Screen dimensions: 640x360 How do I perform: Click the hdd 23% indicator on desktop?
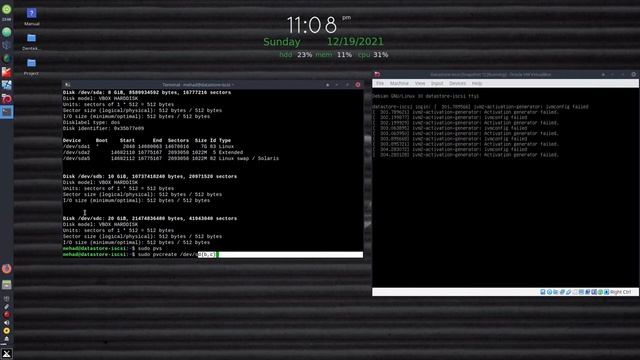296,55
